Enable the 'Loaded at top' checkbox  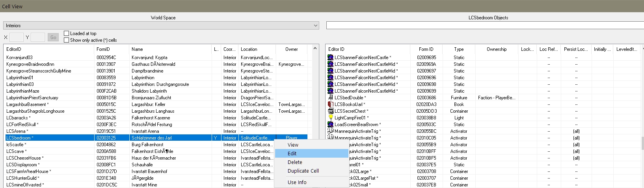pos(67,34)
